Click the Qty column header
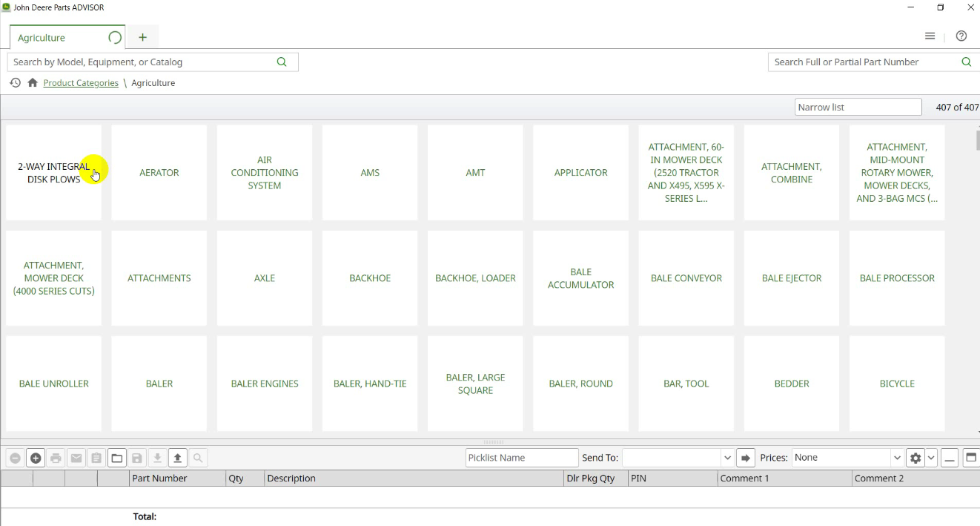This screenshot has height=526, width=980. pos(245,479)
